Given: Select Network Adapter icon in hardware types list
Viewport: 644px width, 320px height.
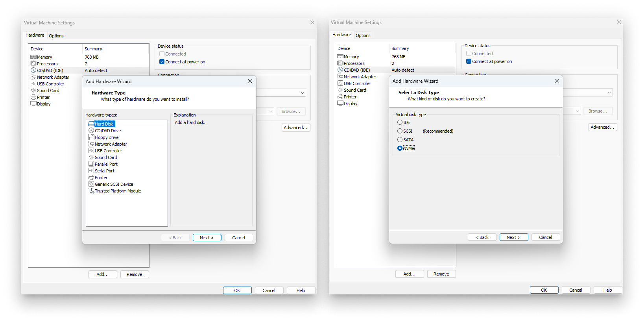Looking at the screenshot, I should point(91,144).
